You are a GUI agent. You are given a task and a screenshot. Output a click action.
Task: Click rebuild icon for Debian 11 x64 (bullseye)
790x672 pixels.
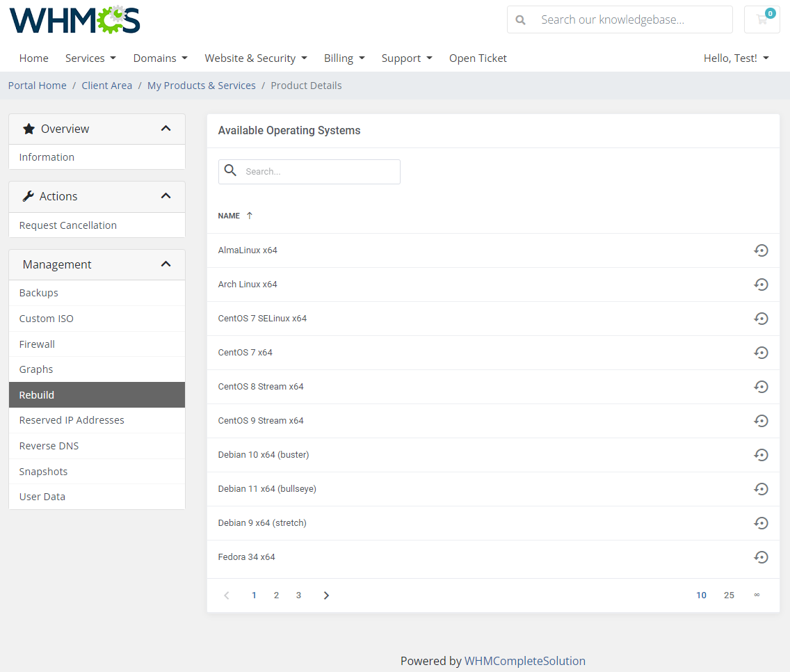click(x=761, y=489)
